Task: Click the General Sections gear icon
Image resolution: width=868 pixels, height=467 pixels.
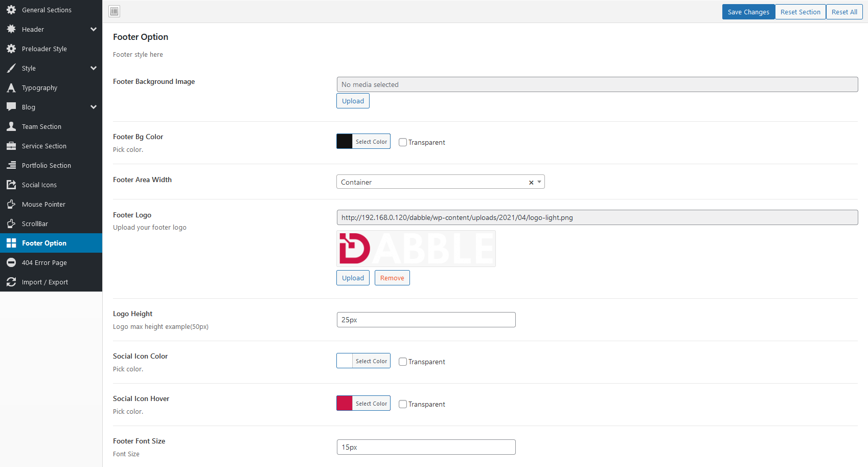Action: 11,10
